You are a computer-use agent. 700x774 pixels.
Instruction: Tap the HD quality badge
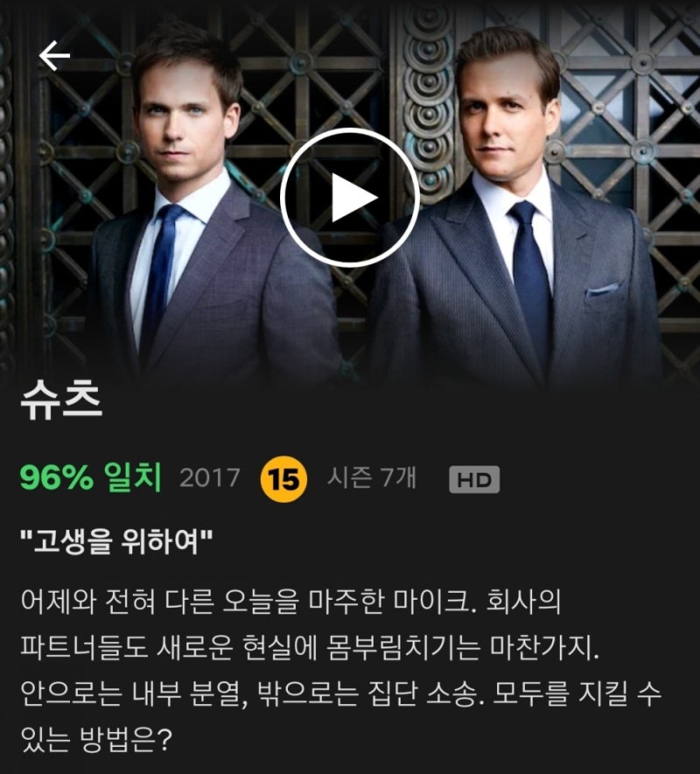click(474, 479)
